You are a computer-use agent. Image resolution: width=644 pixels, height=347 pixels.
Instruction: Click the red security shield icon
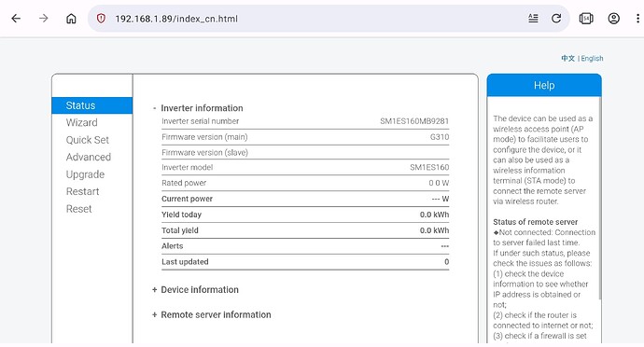pos(101,19)
